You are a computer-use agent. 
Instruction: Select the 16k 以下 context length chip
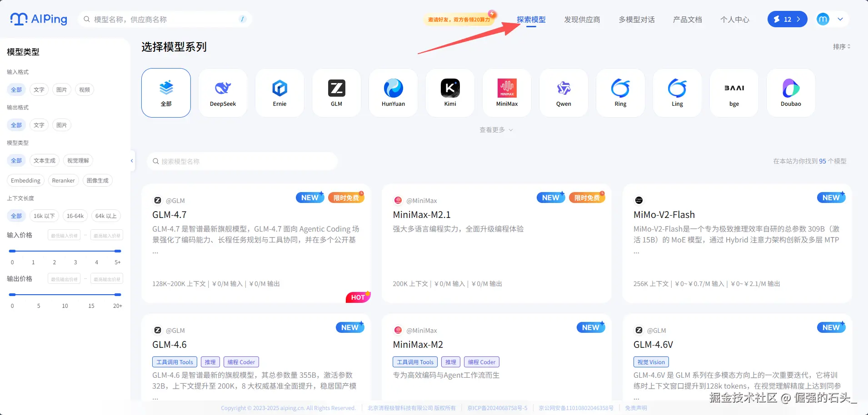coord(44,216)
